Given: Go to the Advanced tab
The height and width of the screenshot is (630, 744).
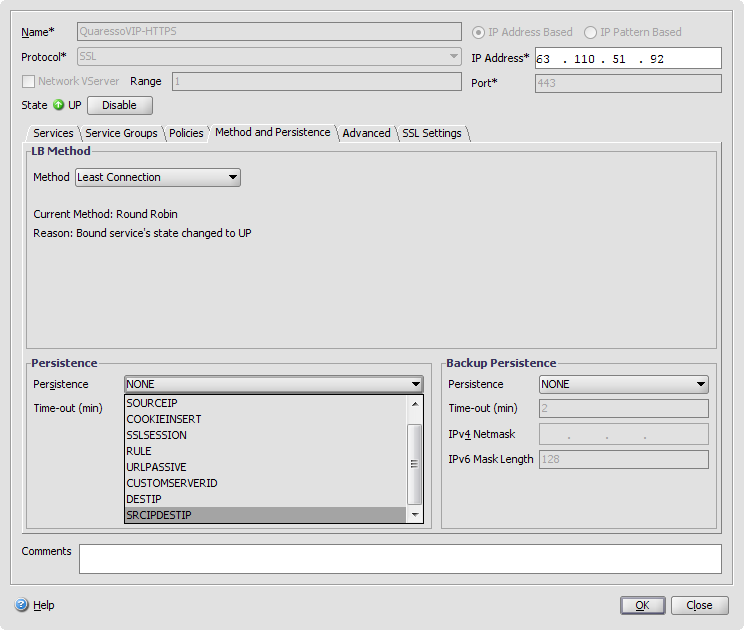Looking at the screenshot, I should 366,133.
